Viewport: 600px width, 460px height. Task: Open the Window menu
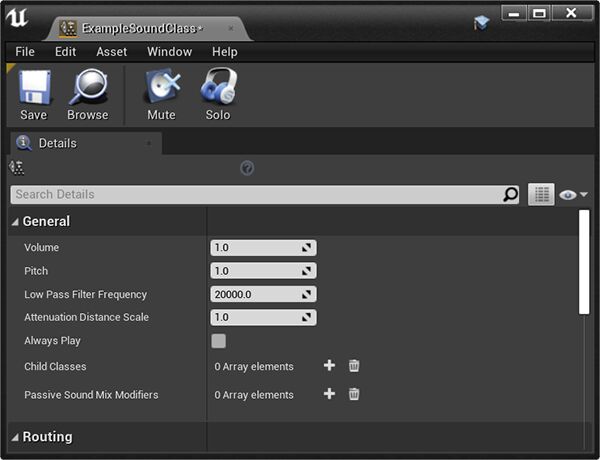pos(170,52)
